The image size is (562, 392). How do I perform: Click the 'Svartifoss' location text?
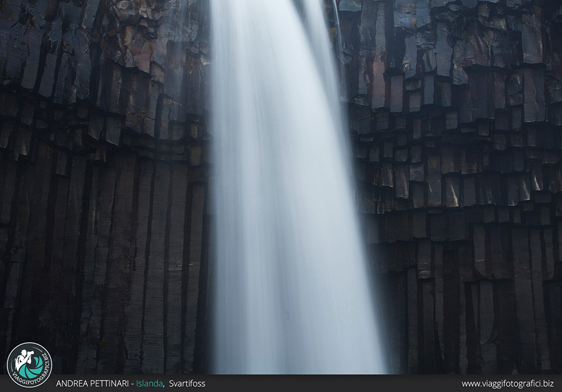point(187,383)
